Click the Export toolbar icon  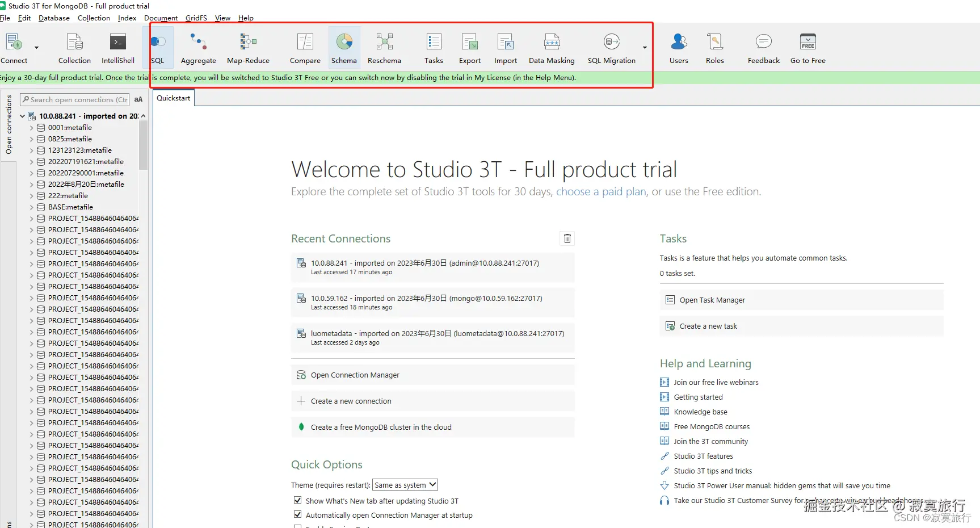pyautogui.click(x=470, y=48)
